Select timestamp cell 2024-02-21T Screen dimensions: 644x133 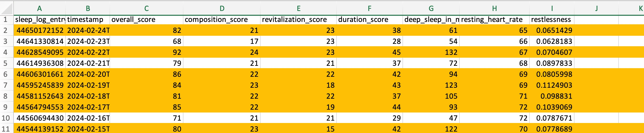[88, 63]
